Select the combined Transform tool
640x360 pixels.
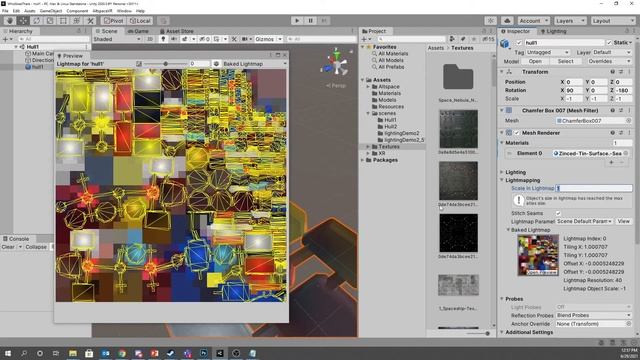point(77,20)
